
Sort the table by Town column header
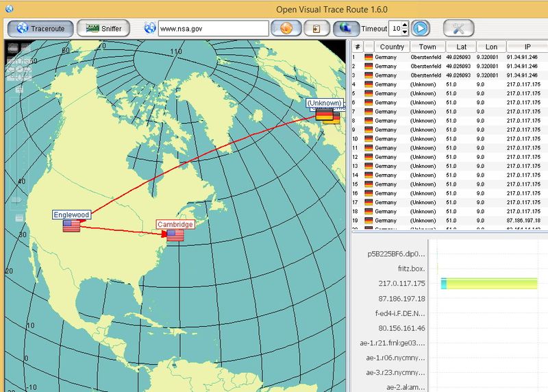click(427, 47)
